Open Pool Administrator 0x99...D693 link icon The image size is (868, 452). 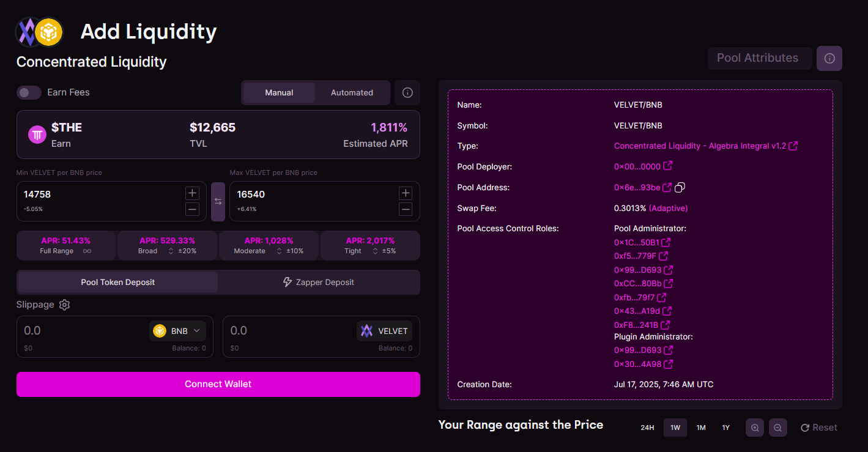669,270
